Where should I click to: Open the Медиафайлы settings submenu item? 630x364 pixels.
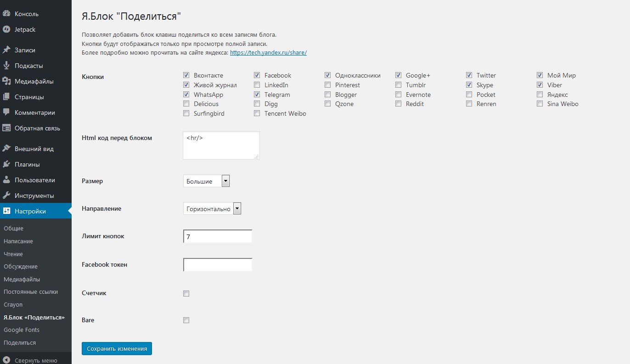(22, 279)
